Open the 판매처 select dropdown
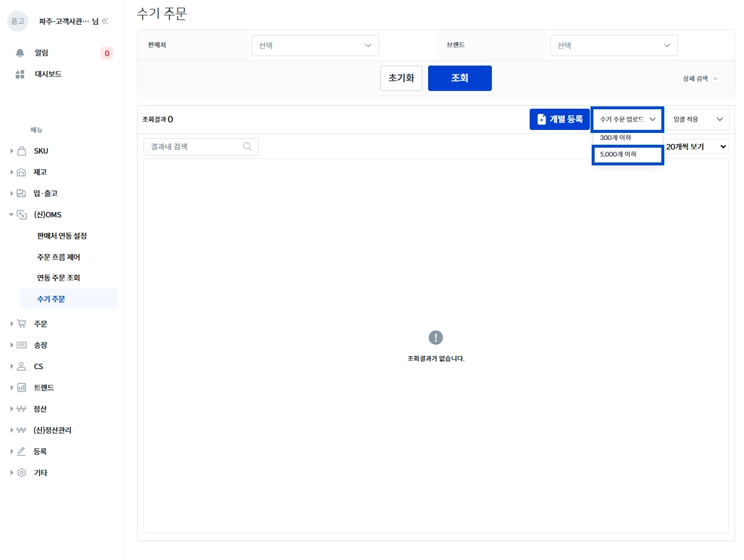Screen dimensions: 744x560 pos(315,45)
